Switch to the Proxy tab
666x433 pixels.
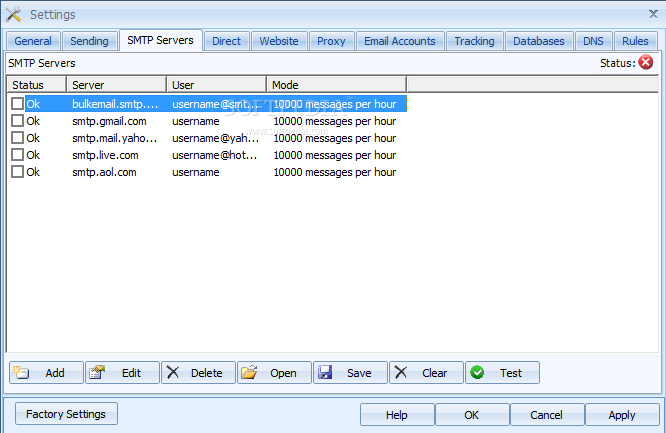coord(331,41)
